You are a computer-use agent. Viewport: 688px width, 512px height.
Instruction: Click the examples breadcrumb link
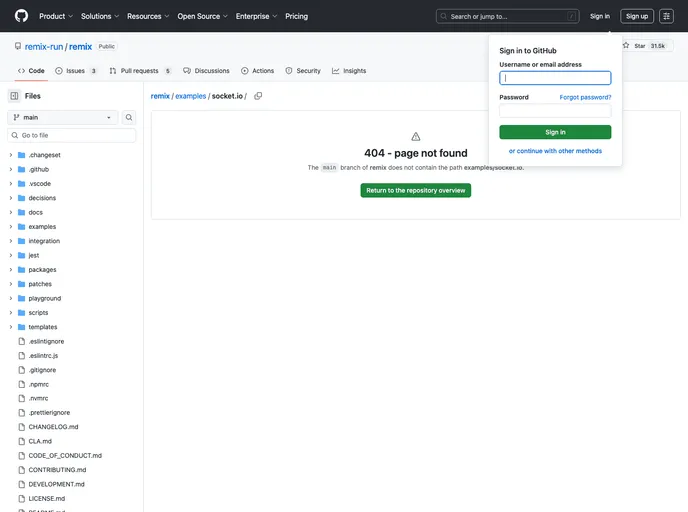190,96
